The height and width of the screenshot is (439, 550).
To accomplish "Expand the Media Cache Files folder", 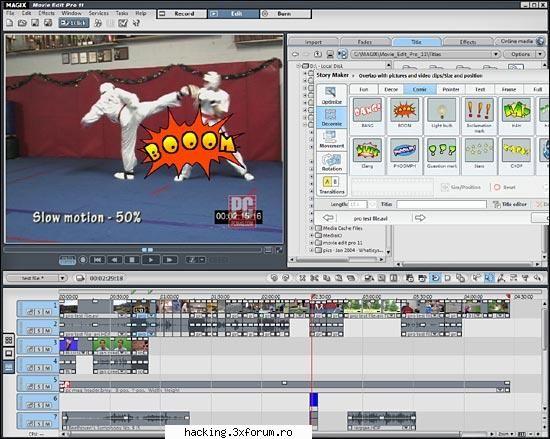I will pyautogui.click(x=311, y=228).
